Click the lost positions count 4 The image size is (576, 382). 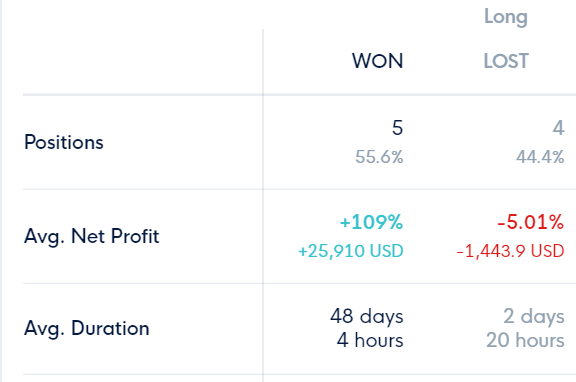point(558,128)
